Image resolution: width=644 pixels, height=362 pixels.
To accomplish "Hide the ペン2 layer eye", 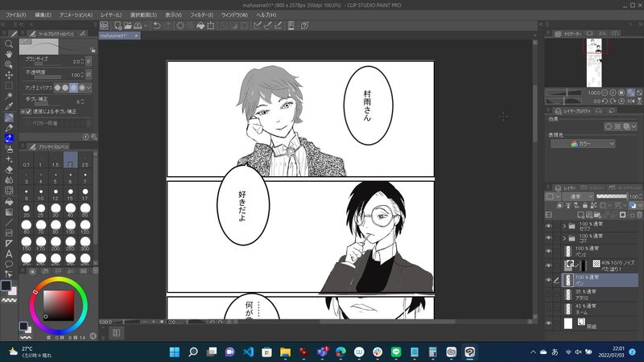I will point(549,251).
